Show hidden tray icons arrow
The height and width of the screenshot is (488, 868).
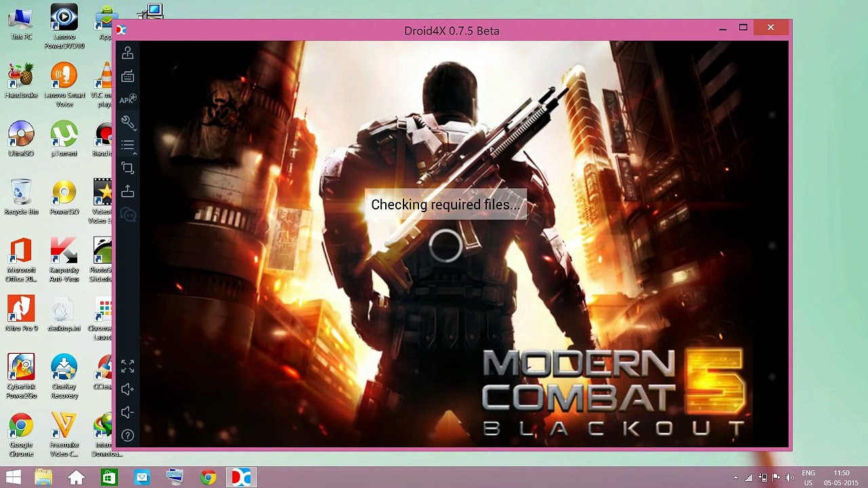[736, 478]
